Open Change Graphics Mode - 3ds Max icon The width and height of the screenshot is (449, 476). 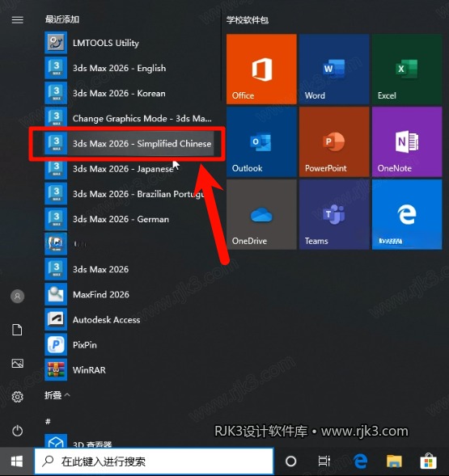(x=56, y=118)
